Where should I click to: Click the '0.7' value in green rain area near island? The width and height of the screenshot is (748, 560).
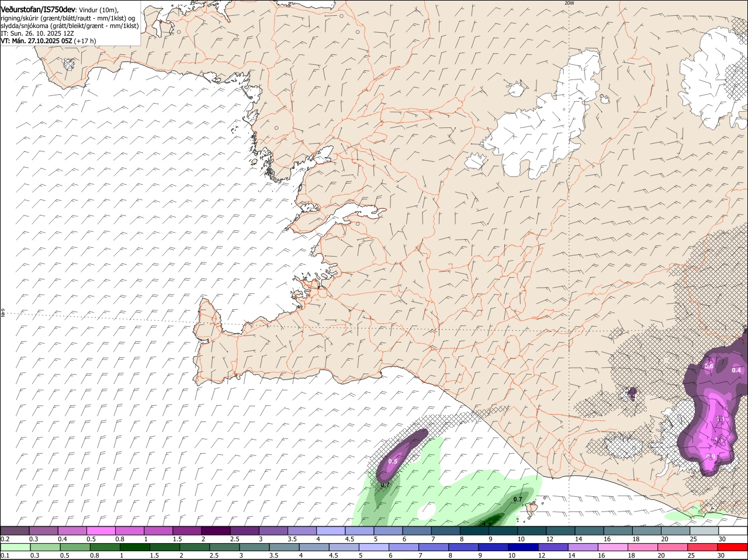(x=518, y=499)
